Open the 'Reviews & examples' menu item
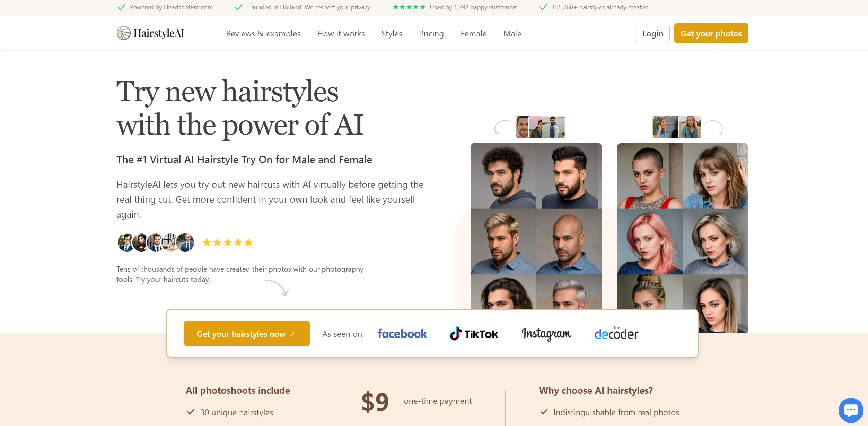 point(263,33)
